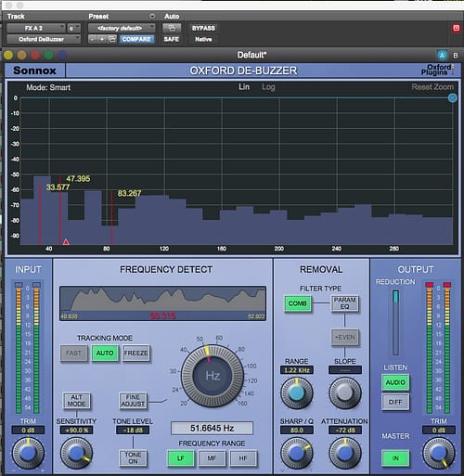Enable automation SAFE
Image resolution: width=464 pixels, height=476 pixels.
[171, 39]
